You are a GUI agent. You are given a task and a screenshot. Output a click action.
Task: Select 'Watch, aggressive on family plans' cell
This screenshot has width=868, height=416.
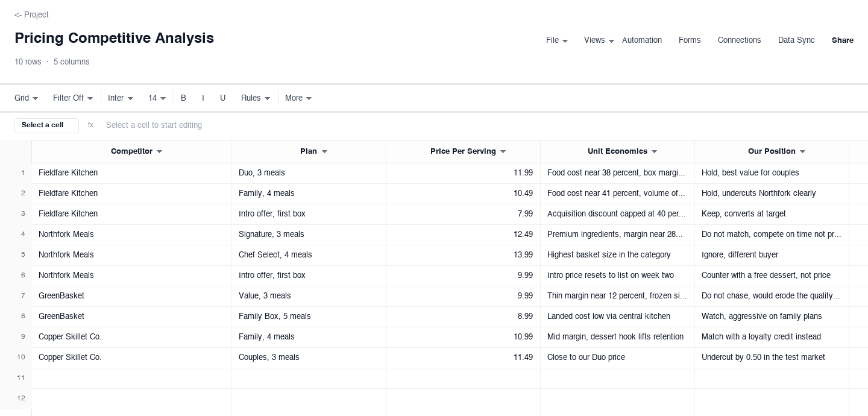point(772,317)
